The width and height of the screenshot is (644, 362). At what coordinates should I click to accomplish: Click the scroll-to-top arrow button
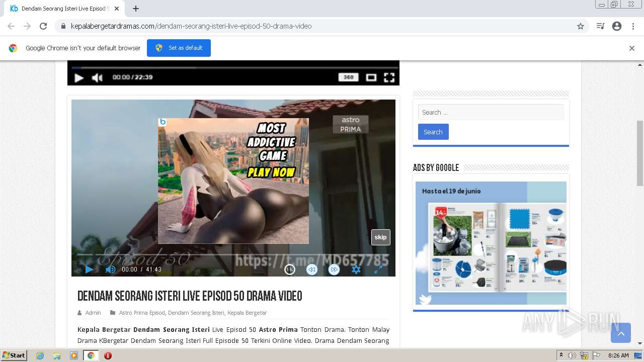(x=621, y=333)
